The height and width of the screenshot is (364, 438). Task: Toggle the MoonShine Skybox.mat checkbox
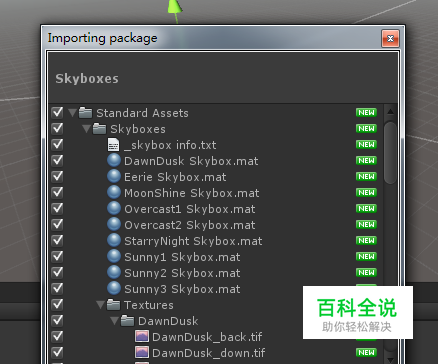point(57,192)
